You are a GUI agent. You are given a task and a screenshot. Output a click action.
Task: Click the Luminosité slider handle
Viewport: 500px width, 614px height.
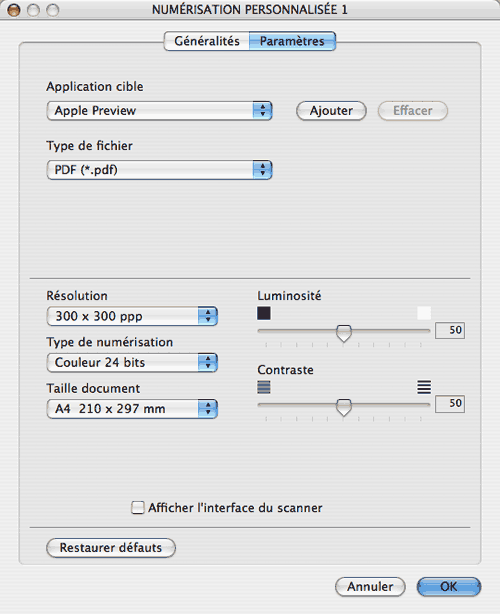point(344,333)
